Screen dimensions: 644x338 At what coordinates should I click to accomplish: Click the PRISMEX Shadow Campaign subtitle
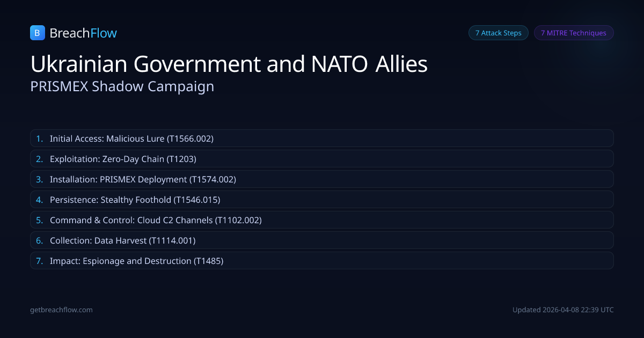122,86
